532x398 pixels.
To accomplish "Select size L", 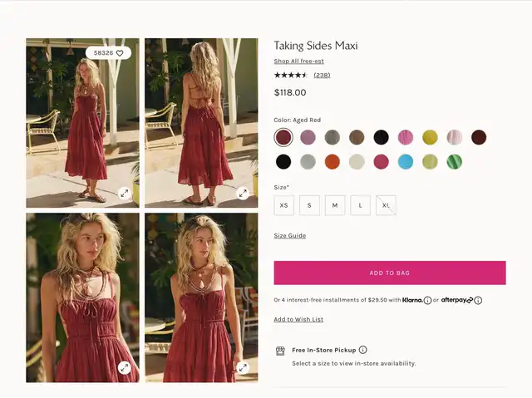I will point(360,205).
